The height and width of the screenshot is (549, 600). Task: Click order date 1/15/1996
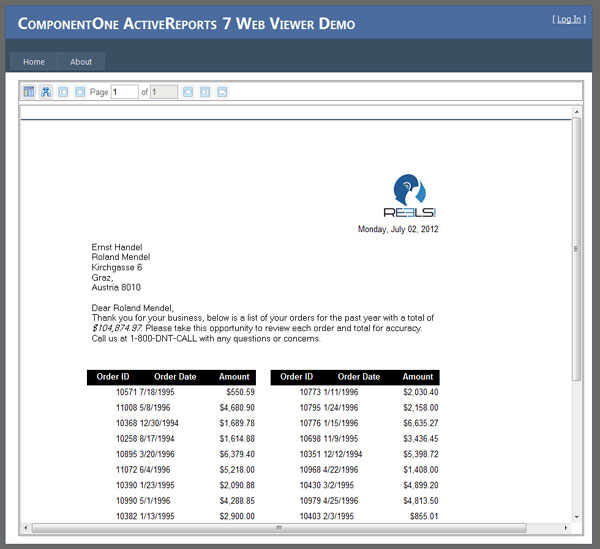point(341,423)
